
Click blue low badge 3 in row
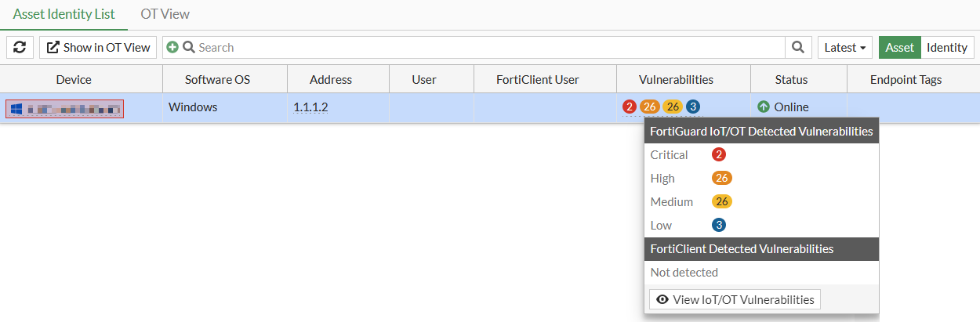tap(693, 107)
